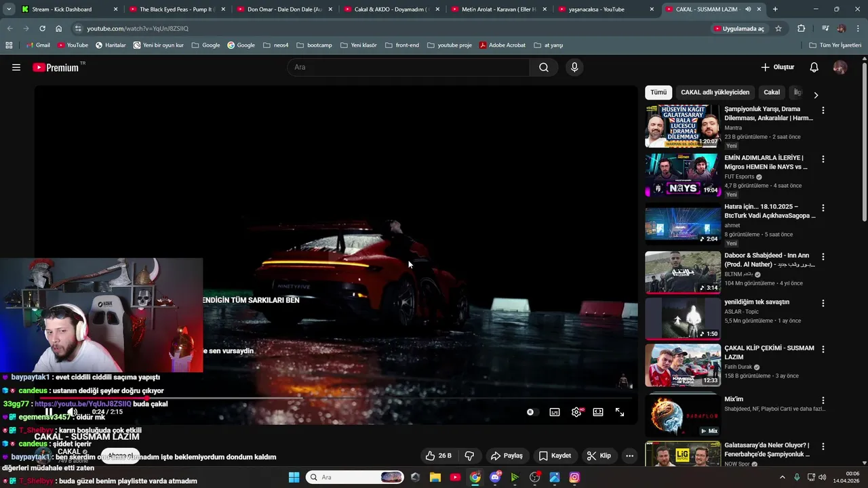Switch to Metin Arolat - Karavan tab
This screenshot has width=868, height=488.
[498, 9]
